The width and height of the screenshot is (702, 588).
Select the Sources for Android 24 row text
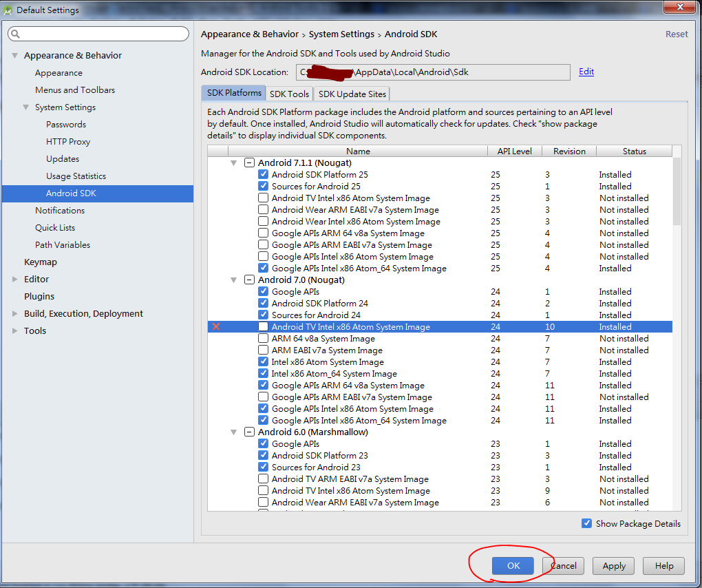pyautogui.click(x=316, y=315)
